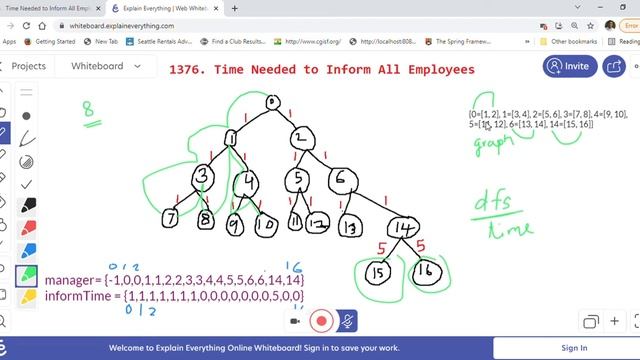The width and height of the screenshot is (640, 360).
Task: Open a new browser tab
Action: (235, 8)
